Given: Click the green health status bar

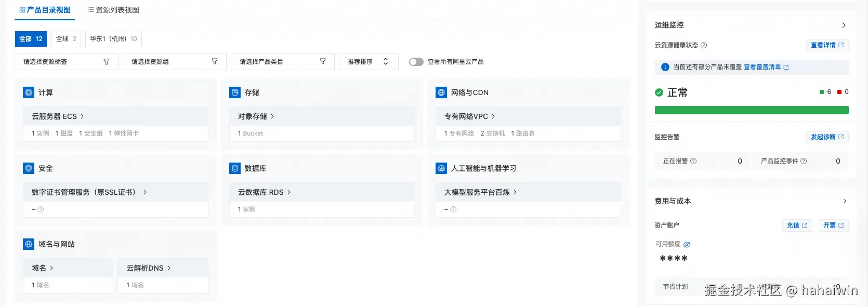Looking at the screenshot, I should (x=752, y=110).
